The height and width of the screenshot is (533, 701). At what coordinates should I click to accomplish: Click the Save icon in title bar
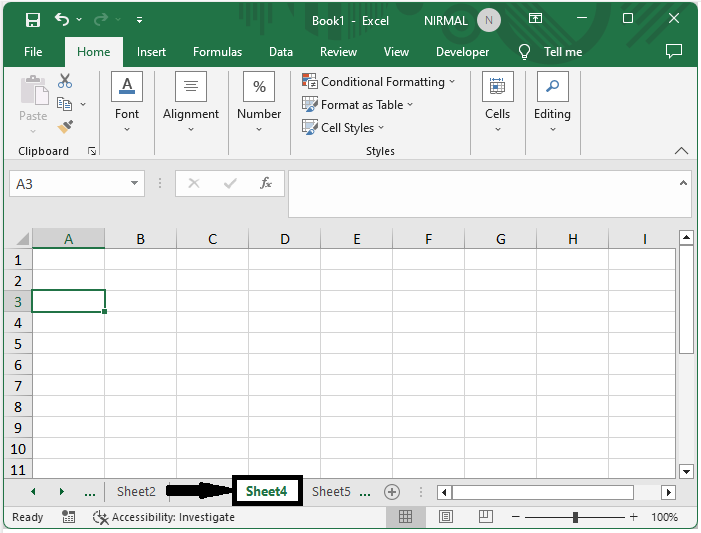[33, 20]
